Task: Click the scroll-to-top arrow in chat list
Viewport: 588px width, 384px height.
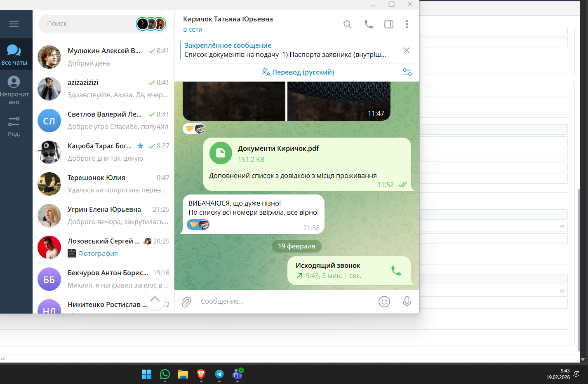Action: pos(155,300)
